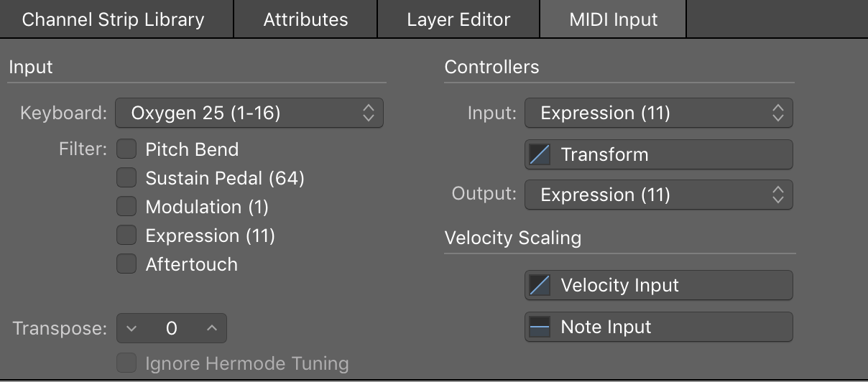The height and width of the screenshot is (382, 868).
Task: Click the Transpose value field
Action: coord(171,328)
